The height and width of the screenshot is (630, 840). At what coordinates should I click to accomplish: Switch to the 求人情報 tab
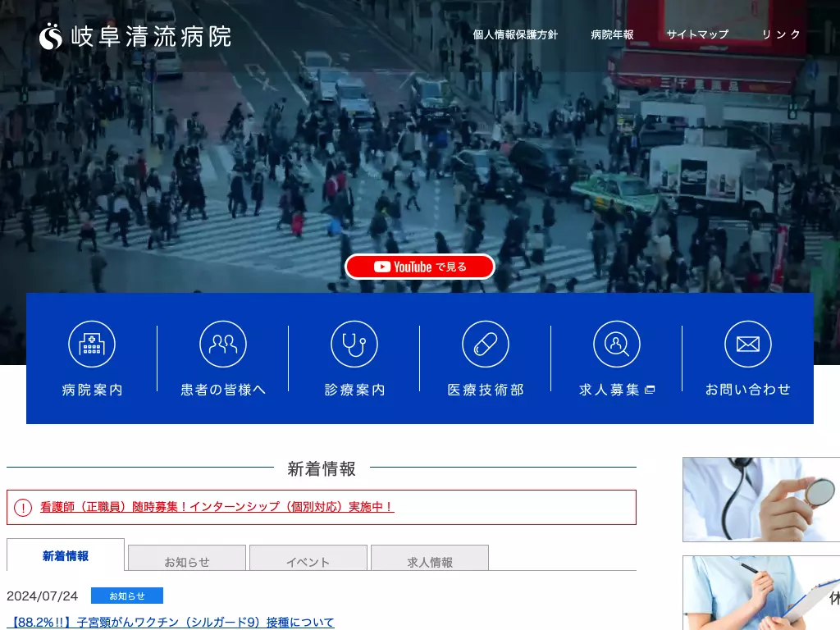430,559
